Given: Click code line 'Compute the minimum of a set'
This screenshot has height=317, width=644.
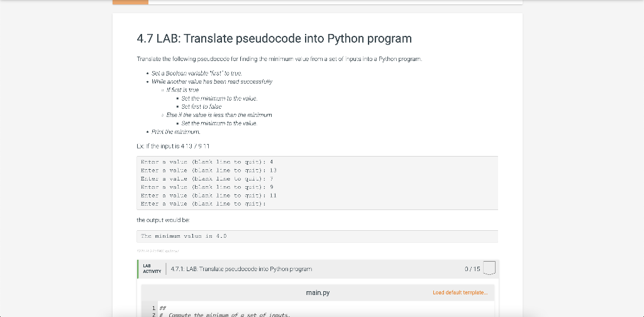Looking at the screenshot, I should click(225, 315).
